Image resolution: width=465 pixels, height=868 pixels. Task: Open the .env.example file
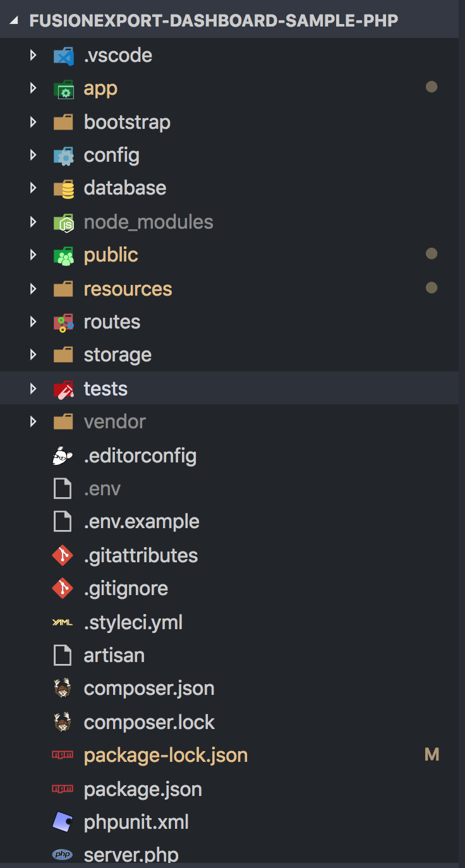coord(142,521)
